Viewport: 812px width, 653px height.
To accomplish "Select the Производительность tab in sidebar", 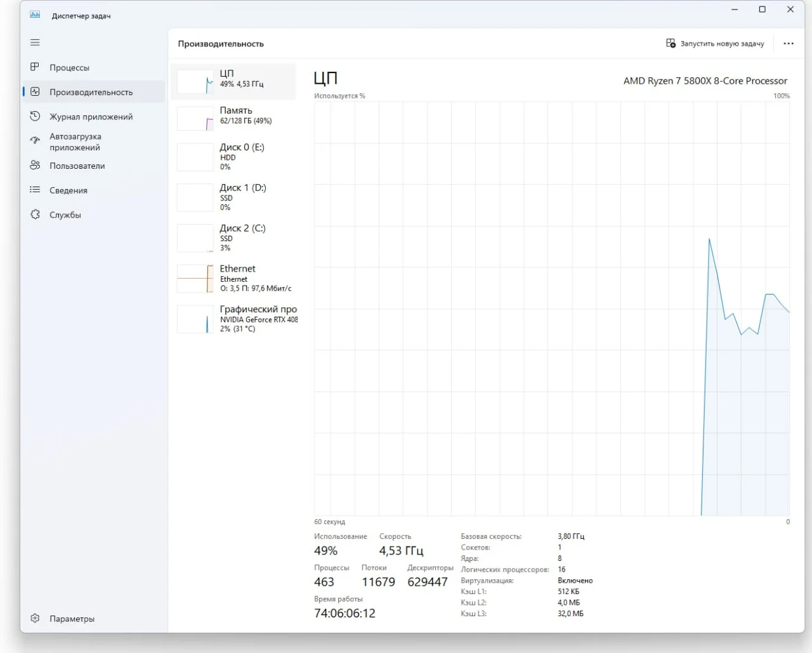I will 94,91.
